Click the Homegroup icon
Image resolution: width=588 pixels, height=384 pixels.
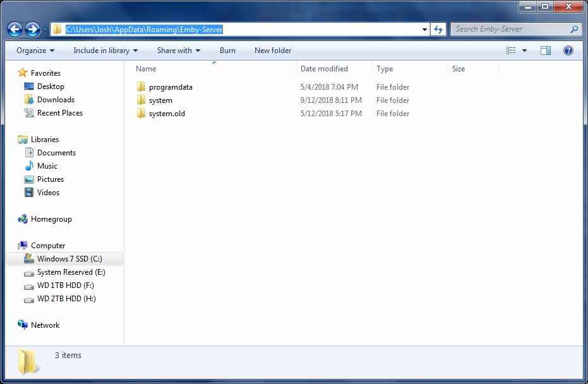coord(23,219)
